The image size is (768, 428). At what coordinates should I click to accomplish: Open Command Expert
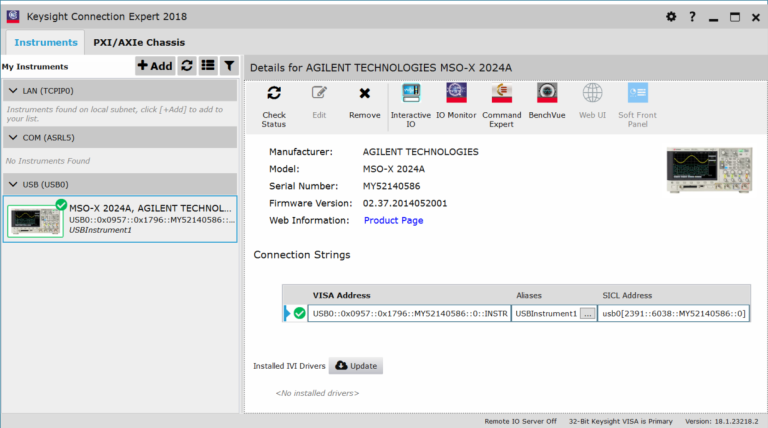point(502,106)
